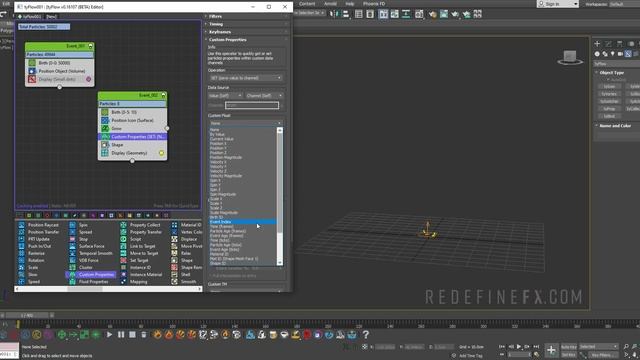Select Custom Properties operator in Event_002
Viewport: 640px width, 360px height.
click(132, 137)
